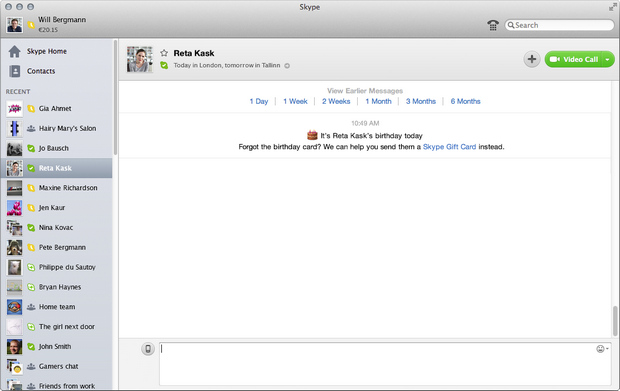620x391 pixels.
Task: Open the Gamers chat group
Action: (x=56, y=366)
